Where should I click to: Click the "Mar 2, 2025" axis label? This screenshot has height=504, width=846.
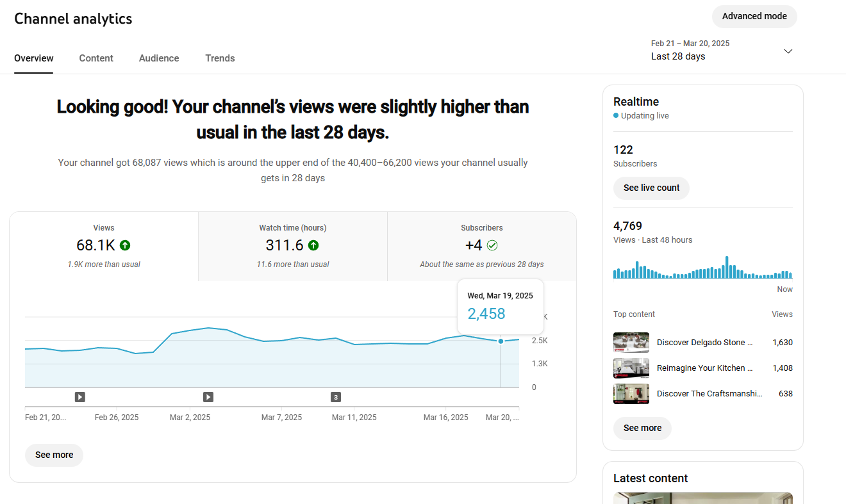[190, 418]
